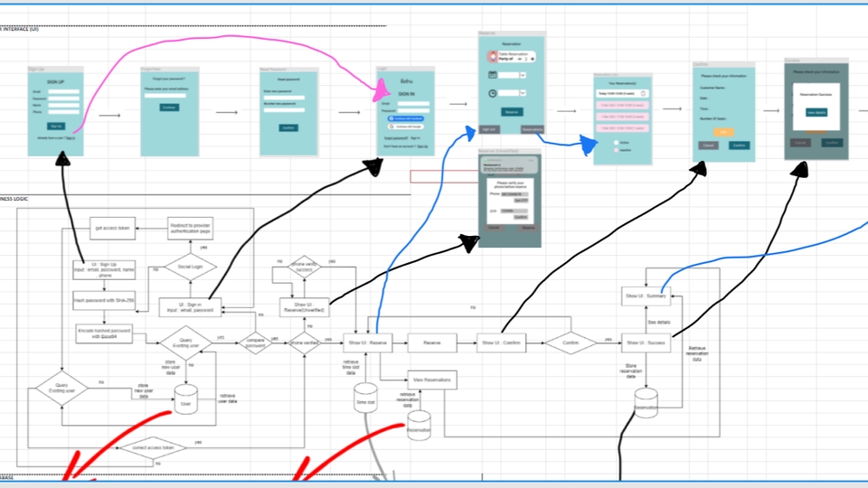Click Confirm button in Reset Password mockup
This screenshot has height=488, width=868.
click(288, 127)
